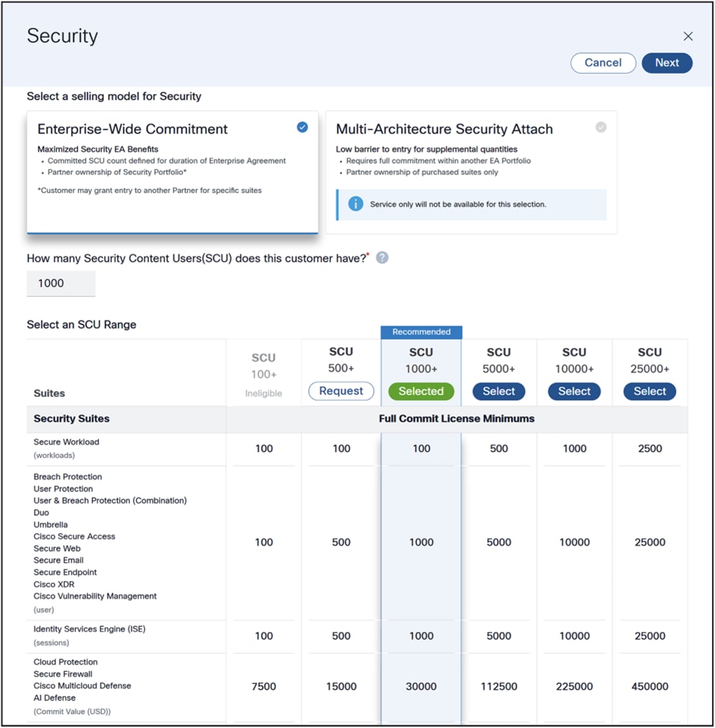This screenshot has height=728, width=715.
Task: Click Identity Services Engine (ISE) row label
Action: pos(89,629)
